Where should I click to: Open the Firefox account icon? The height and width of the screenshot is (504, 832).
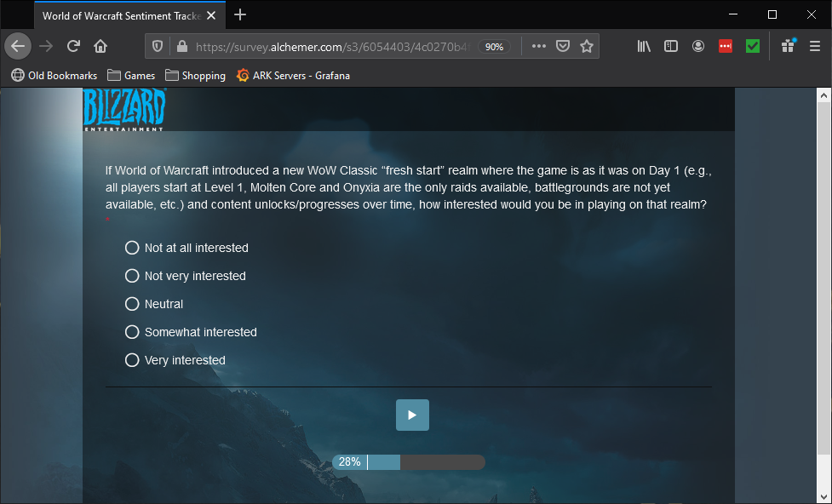point(698,46)
